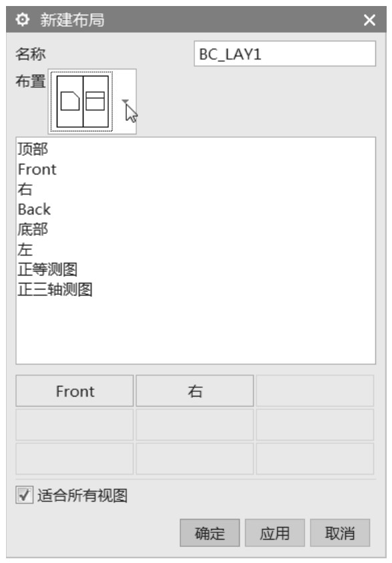
Task: Click the BC_LAY1 name input field
Action: (x=284, y=54)
